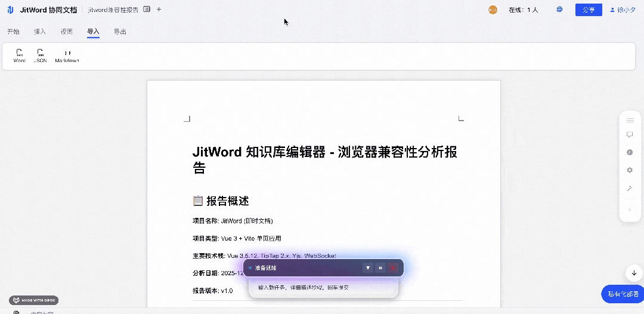The height and width of the screenshot is (314, 644).
Task: Click the line 报告版本: v1.0
Action: click(212, 291)
